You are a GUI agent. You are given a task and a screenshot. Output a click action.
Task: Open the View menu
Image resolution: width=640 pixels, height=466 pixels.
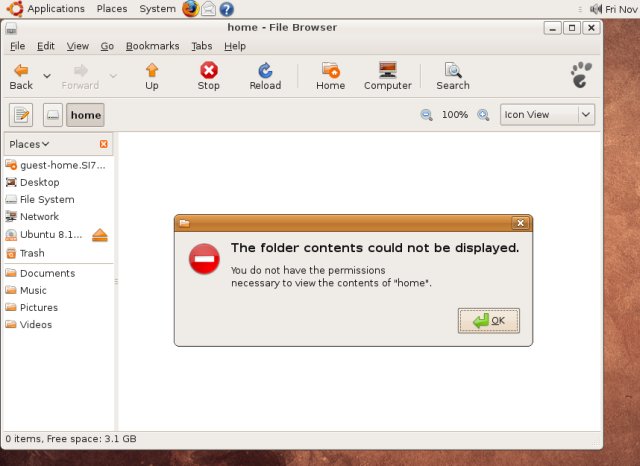coord(78,46)
